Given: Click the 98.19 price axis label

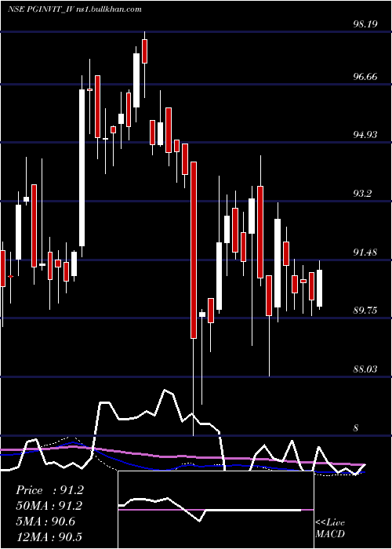Looking at the screenshot, I should [365, 24].
